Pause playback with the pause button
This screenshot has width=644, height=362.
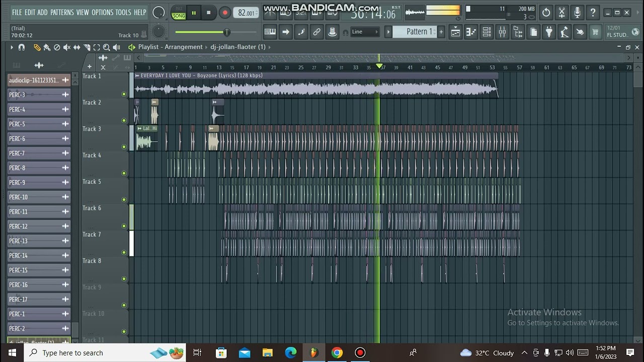pos(194,13)
